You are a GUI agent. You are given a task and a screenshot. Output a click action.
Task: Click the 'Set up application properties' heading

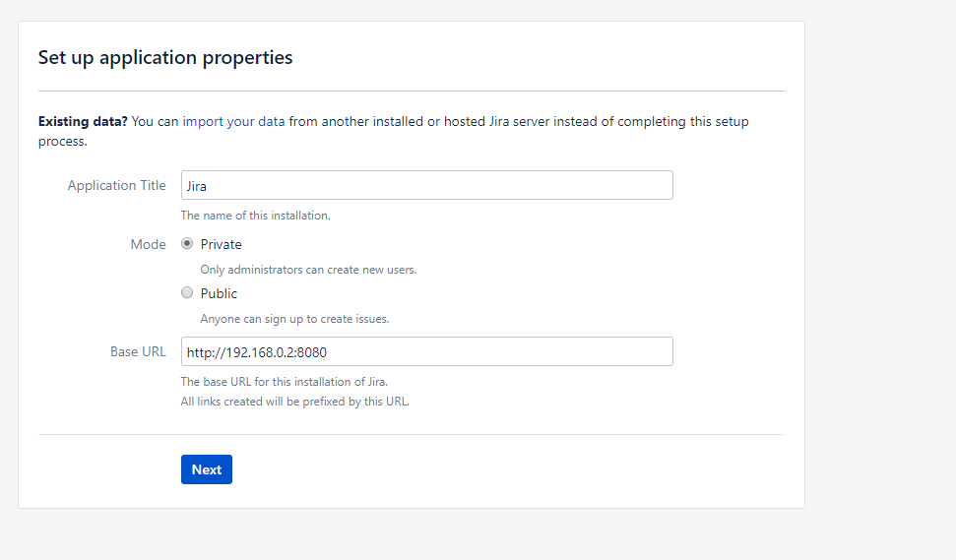tap(165, 57)
